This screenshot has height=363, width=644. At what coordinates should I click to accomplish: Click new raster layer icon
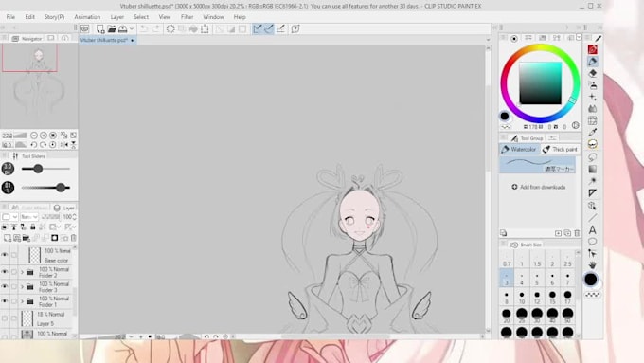[8, 238]
